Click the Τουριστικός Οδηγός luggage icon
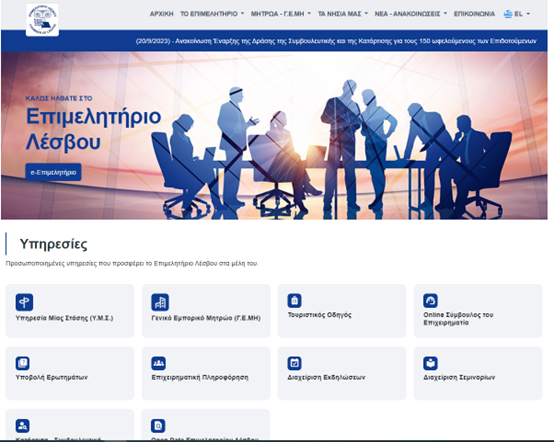 coord(294,301)
